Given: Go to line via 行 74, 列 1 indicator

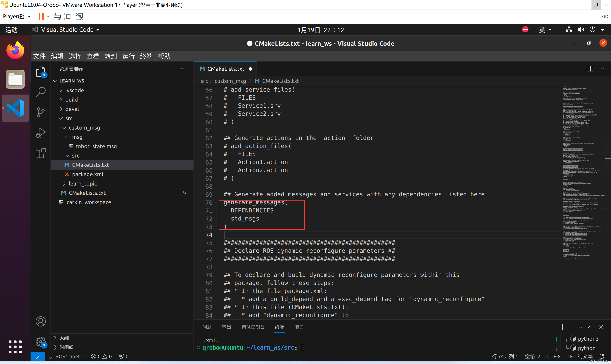Looking at the screenshot, I should (x=505, y=356).
